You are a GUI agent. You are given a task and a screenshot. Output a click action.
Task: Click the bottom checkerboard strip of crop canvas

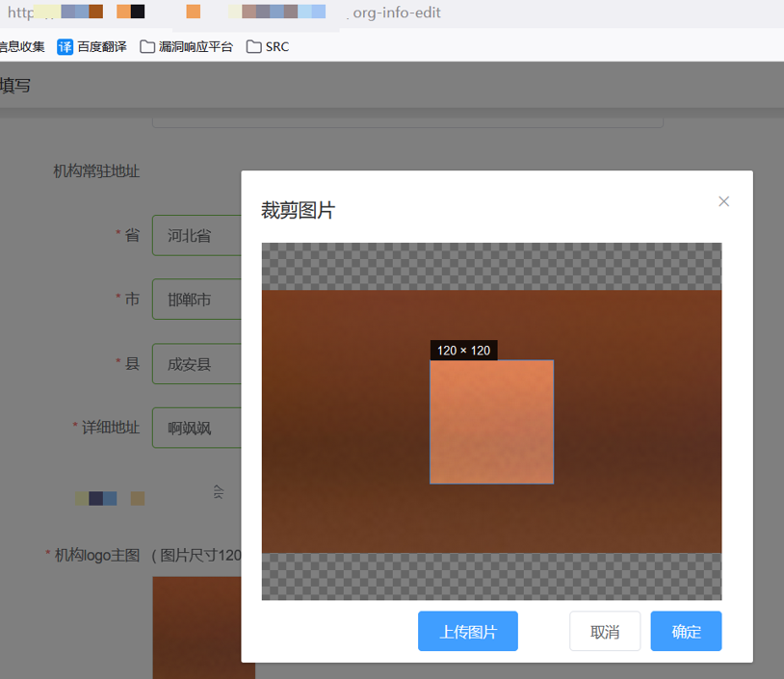491,576
